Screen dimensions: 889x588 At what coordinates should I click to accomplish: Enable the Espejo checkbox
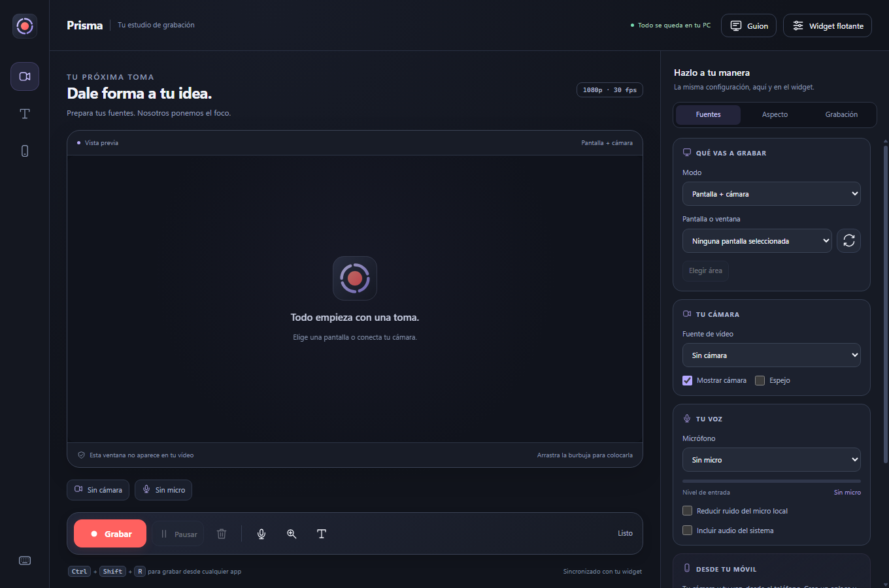(x=760, y=380)
